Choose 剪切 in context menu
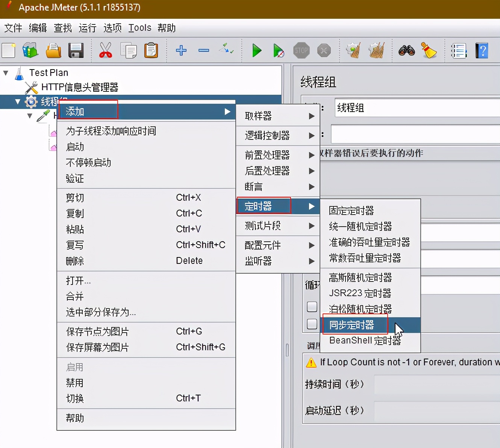 pos(146,198)
